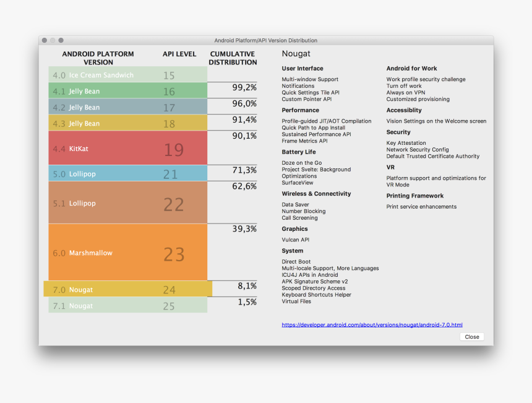The width and height of the screenshot is (532, 403).
Task: Click the Printing Framework heading
Action: (415, 196)
